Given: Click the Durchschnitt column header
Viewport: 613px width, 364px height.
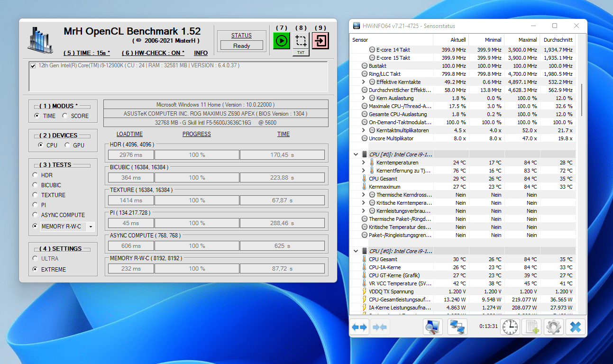Looking at the screenshot, I should tap(558, 40).
